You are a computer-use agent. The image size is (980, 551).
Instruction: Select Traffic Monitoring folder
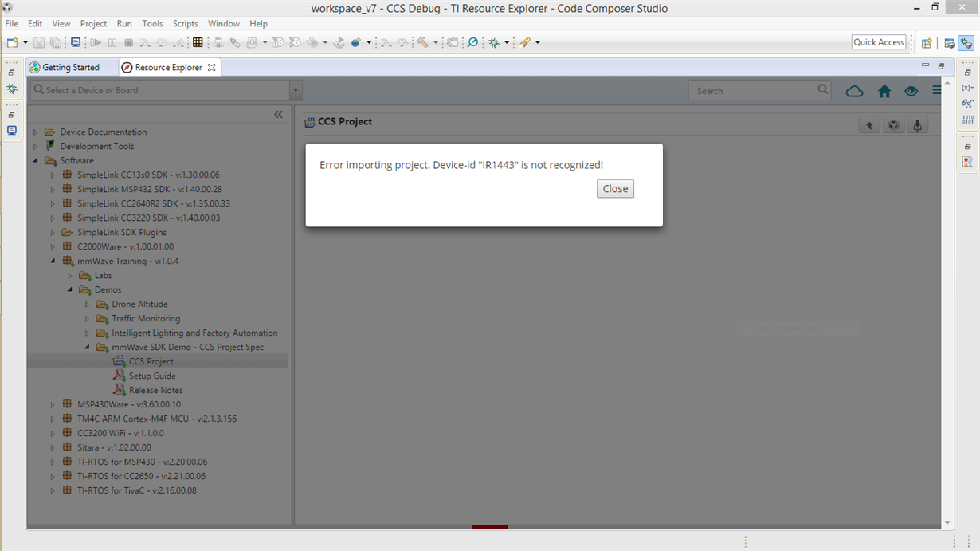(146, 319)
